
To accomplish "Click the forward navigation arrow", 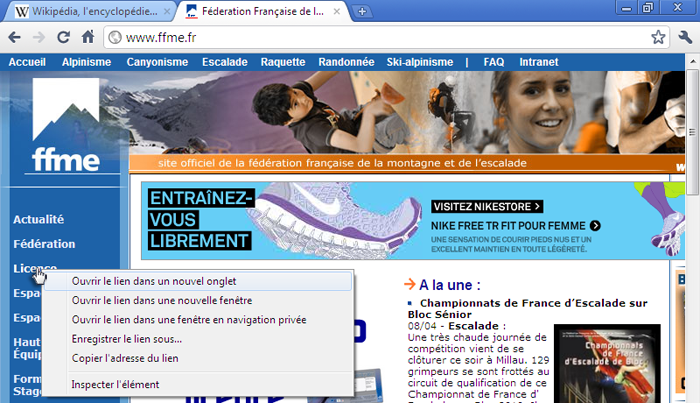I will [39, 37].
